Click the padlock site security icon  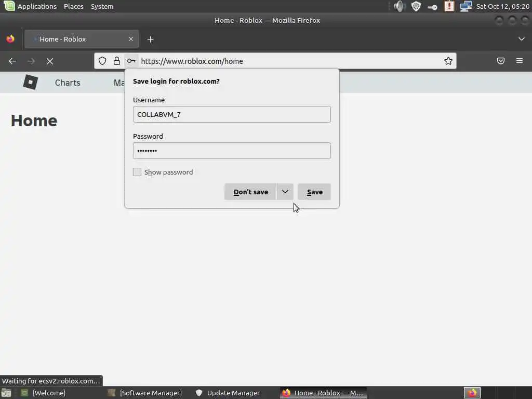click(x=117, y=61)
